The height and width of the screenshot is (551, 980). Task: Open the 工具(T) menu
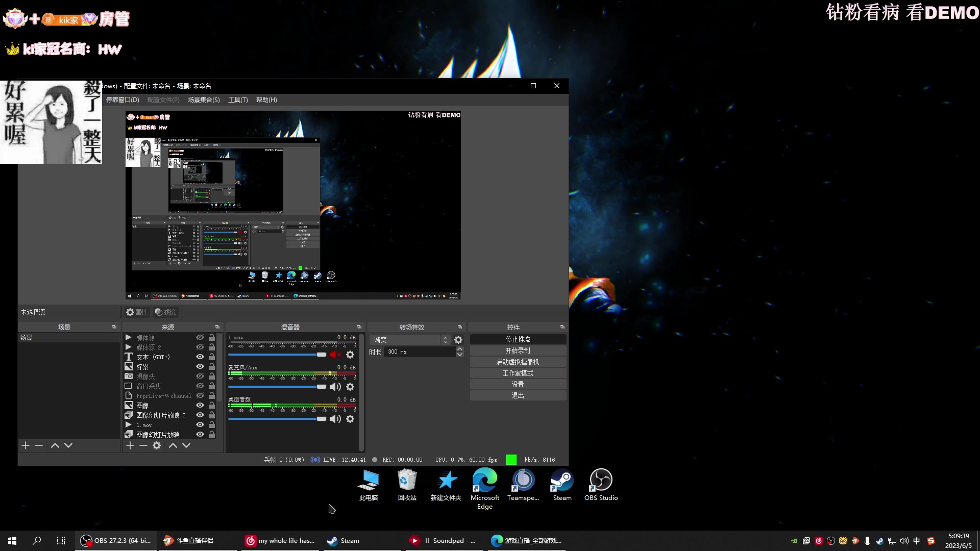[x=238, y=100]
